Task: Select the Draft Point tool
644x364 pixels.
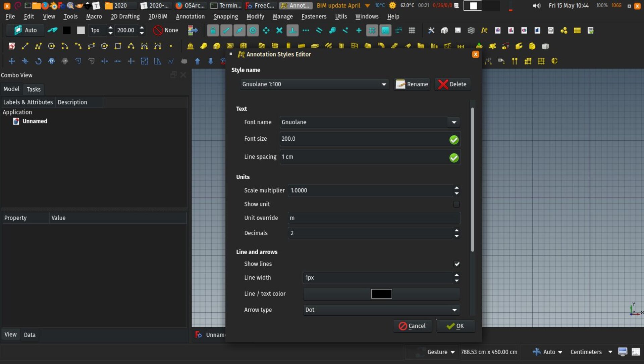Action: tap(171, 46)
